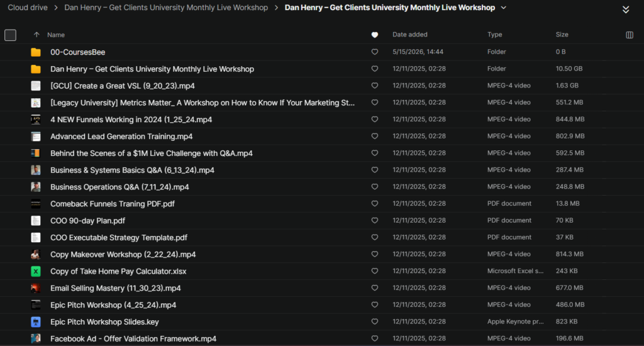Open the column settings icon in header
The width and height of the screenshot is (644, 346).
point(629,35)
